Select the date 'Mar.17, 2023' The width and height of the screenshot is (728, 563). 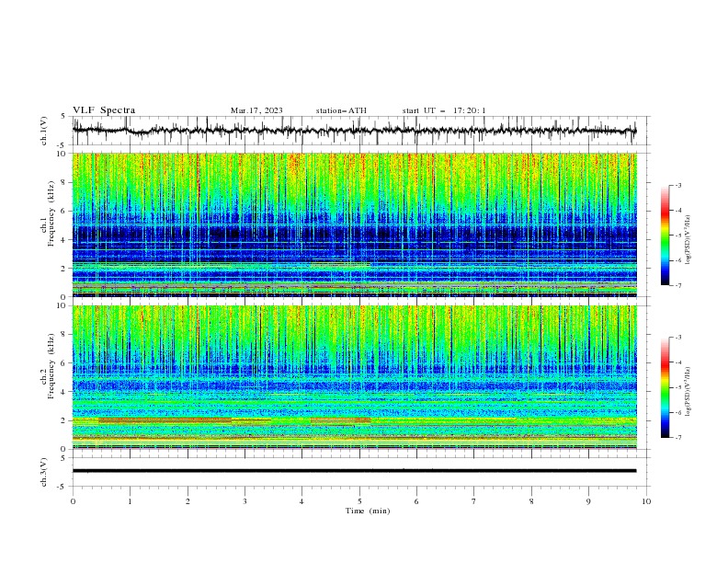coord(256,110)
